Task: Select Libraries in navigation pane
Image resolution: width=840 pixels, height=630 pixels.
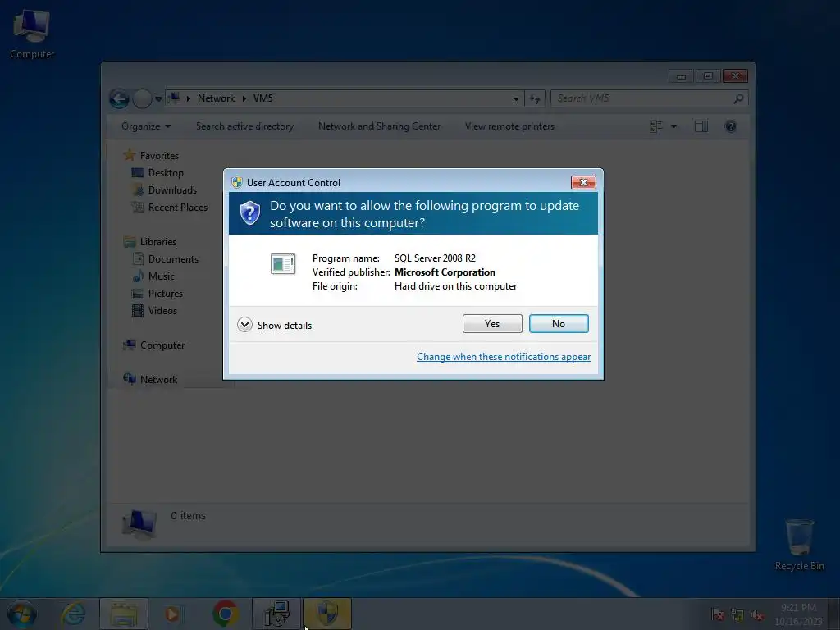Action: [158, 242]
